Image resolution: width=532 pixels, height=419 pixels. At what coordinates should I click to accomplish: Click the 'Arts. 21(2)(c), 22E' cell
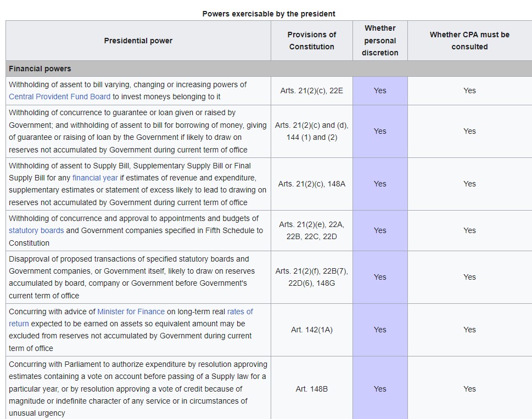(x=311, y=90)
